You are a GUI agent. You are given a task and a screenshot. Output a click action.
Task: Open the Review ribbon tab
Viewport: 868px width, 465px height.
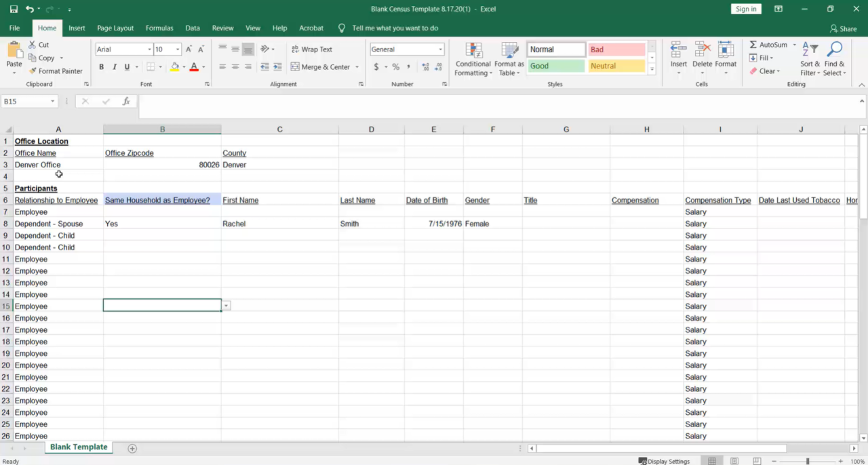point(222,28)
